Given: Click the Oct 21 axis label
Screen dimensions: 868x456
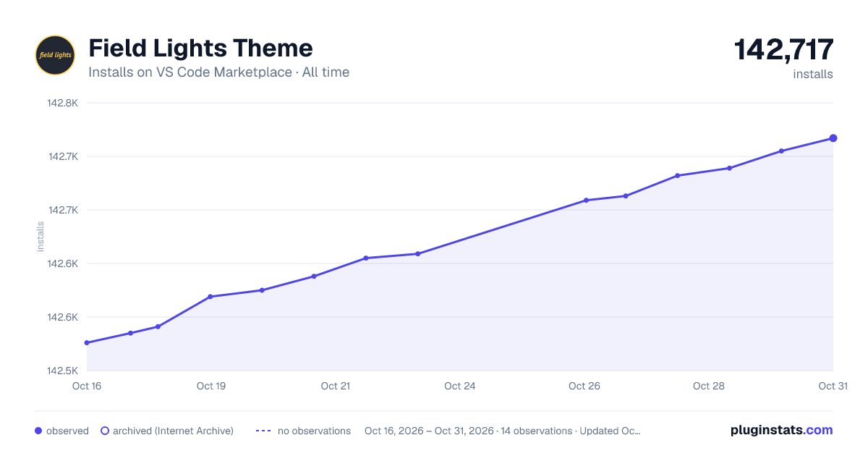Looking at the screenshot, I should (x=336, y=386).
